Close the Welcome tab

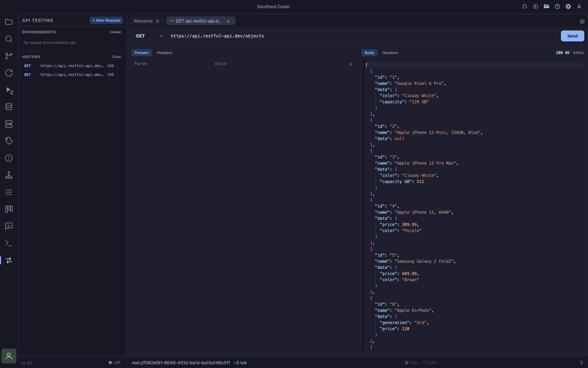pyautogui.click(x=157, y=21)
